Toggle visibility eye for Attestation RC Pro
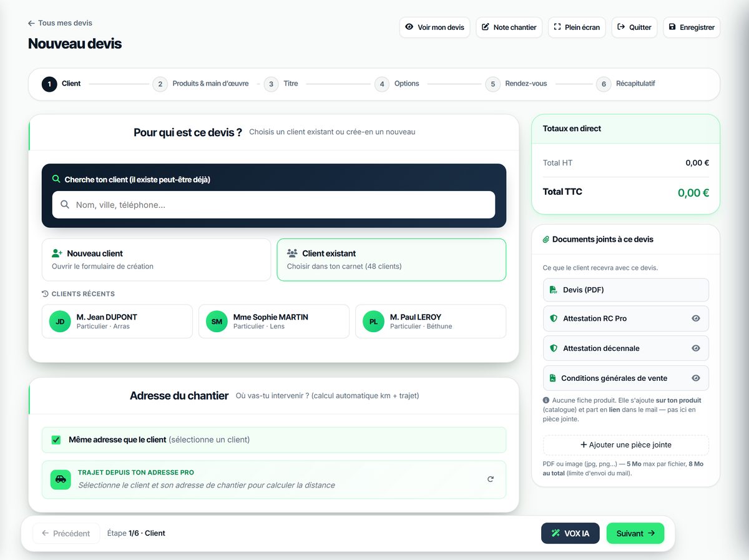The image size is (749, 560). click(696, 318)
